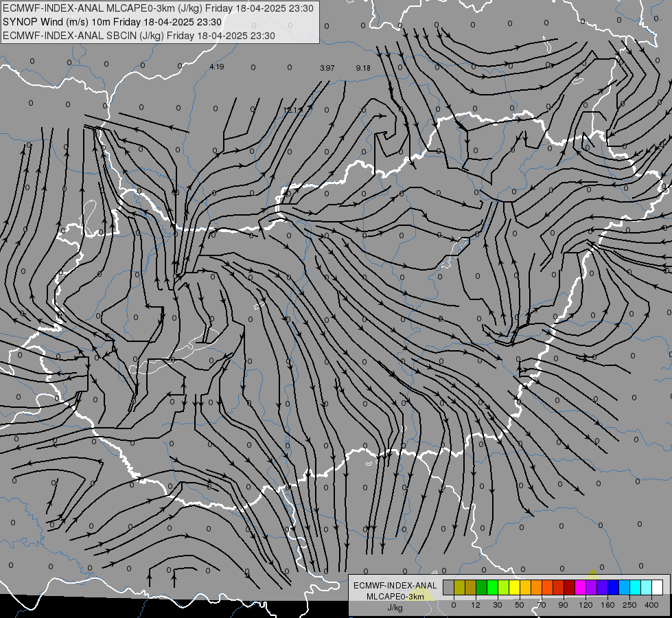Click the legend tick label 160
The image size is (672, 618).
pyautogui.click(x=607, y=605)
